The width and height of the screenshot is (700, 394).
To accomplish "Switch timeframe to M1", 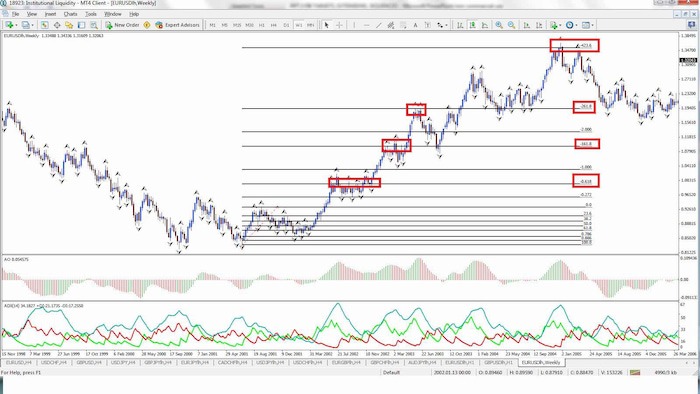I will click(212, 25).
